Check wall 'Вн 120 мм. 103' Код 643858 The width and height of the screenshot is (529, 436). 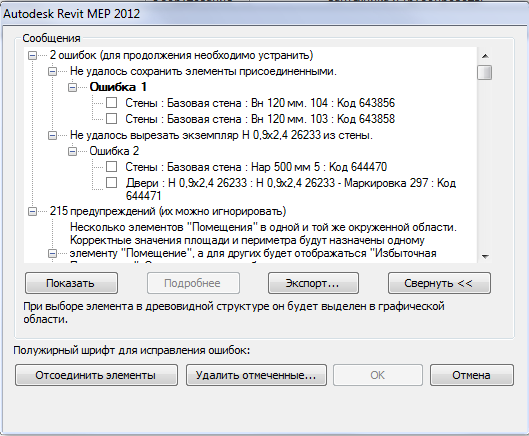112,118
